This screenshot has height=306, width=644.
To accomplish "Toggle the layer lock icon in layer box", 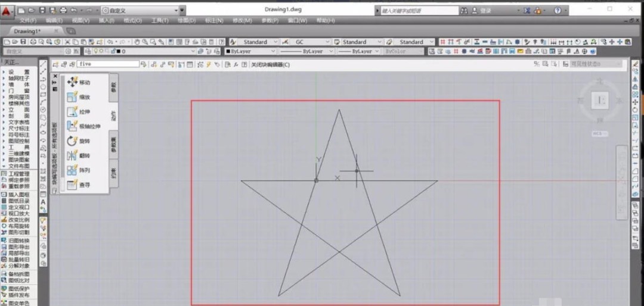I will coord(112,51).
